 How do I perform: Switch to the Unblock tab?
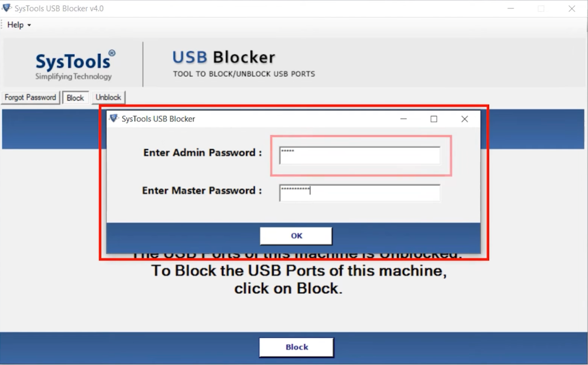tap(108, 97)
